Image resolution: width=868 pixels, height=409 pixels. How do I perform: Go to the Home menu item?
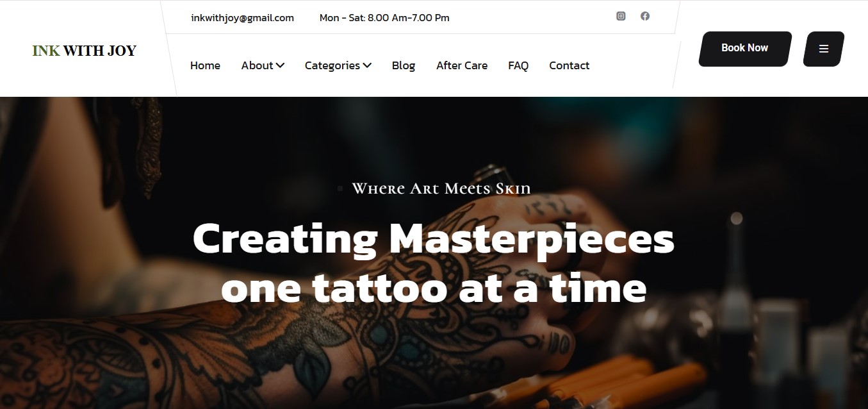pos(205,65)
